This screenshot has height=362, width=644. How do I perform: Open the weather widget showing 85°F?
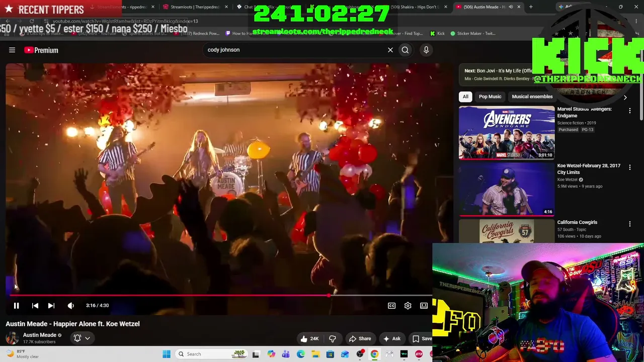point(23,354)
